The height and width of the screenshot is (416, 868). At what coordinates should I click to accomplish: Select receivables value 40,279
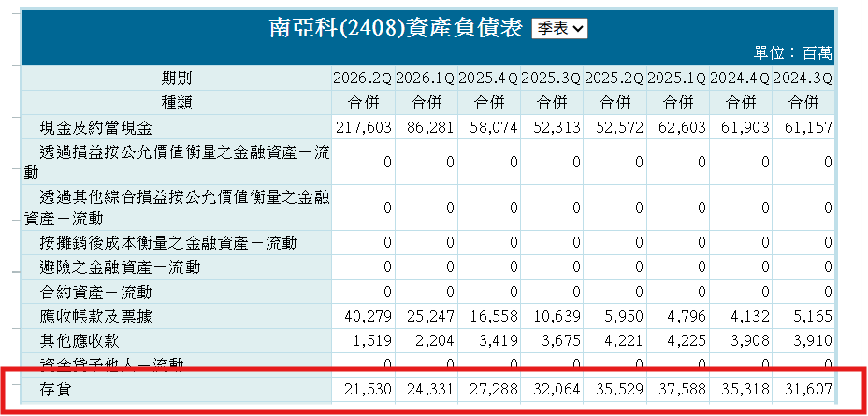tap(368, 316)
